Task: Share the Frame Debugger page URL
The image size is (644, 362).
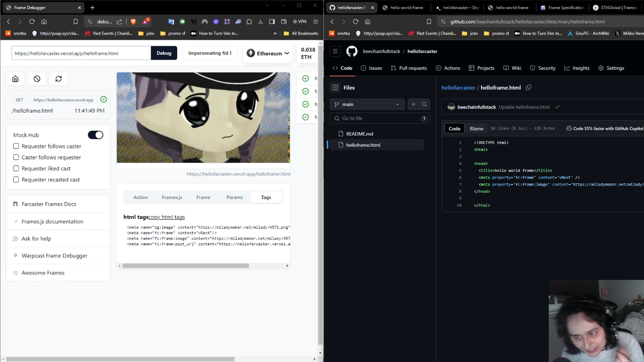Action: 119,22
